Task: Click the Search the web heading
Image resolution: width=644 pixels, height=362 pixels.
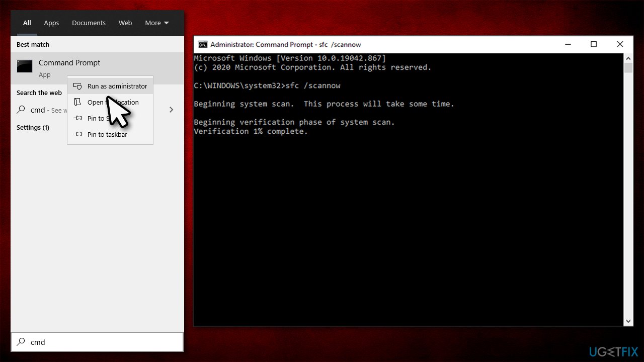Action: [39, 93]
